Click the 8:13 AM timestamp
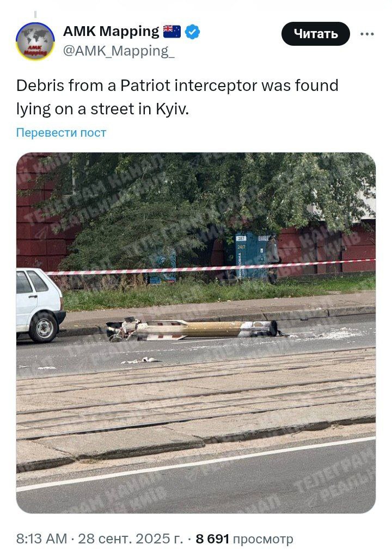The width and height of the screenshot is (392, 557). (41, 538)
